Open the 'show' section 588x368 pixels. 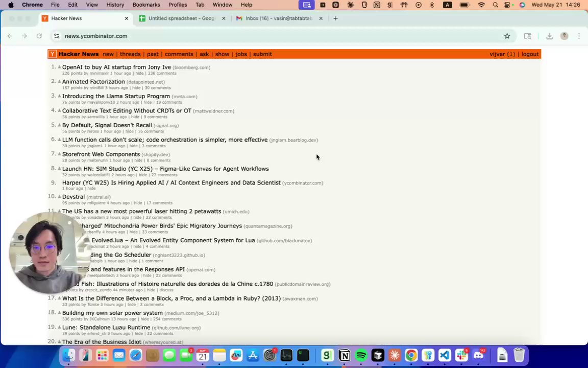[x=222, y=54]
